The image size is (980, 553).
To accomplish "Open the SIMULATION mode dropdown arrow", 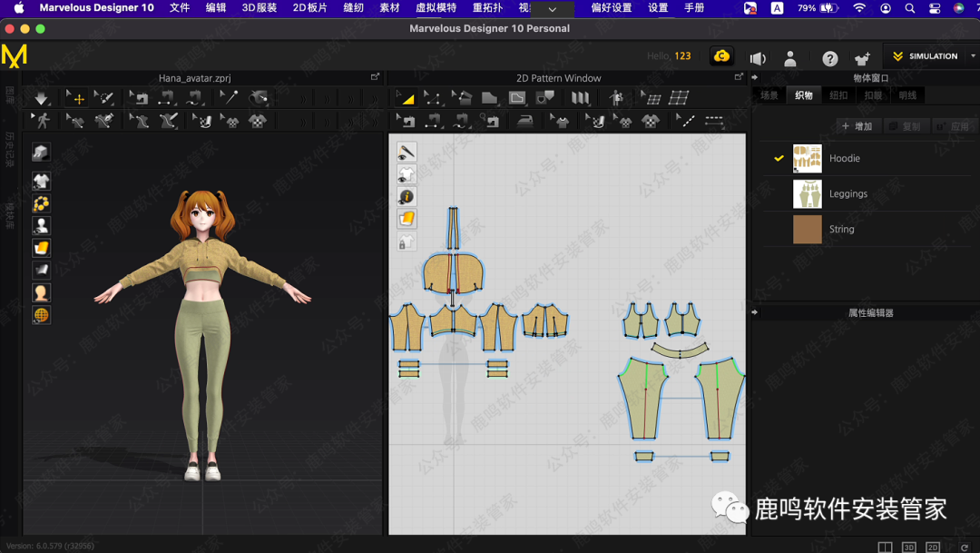I will 973,56.
